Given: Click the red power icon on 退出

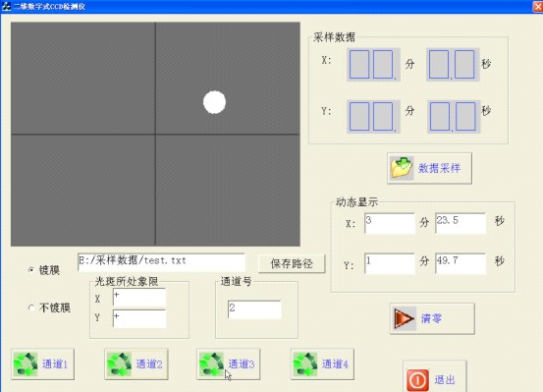Looking at the screenshot, I should coord(417,380).
